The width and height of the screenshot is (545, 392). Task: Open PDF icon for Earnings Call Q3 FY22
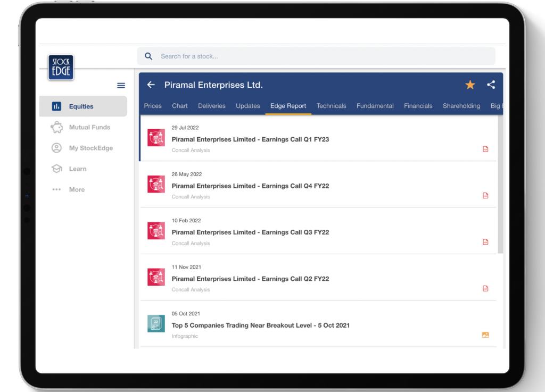(x=485, y=242)
